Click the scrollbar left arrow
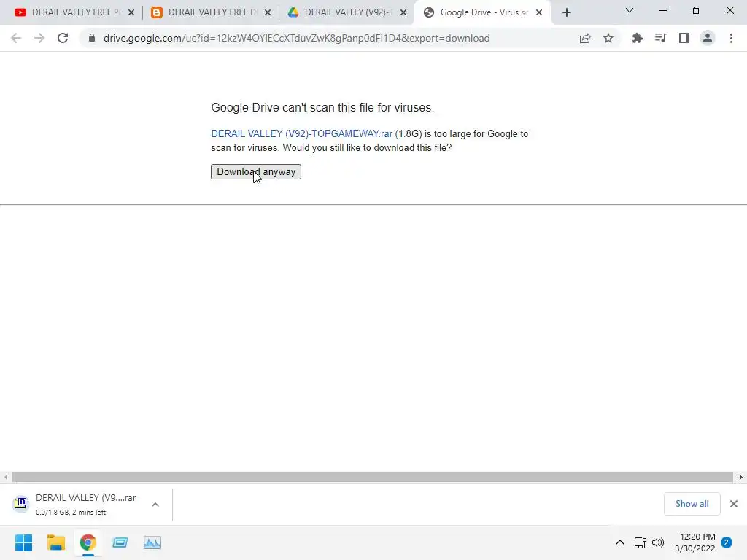Viewport: 747px width, 560px height. (x=6, y=477)
